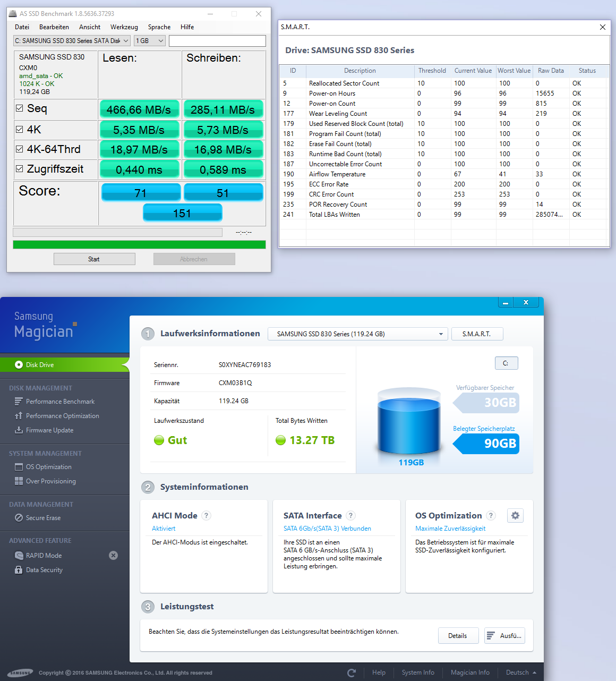
Task: Open the Deutsch language selector
Action: 521,673
